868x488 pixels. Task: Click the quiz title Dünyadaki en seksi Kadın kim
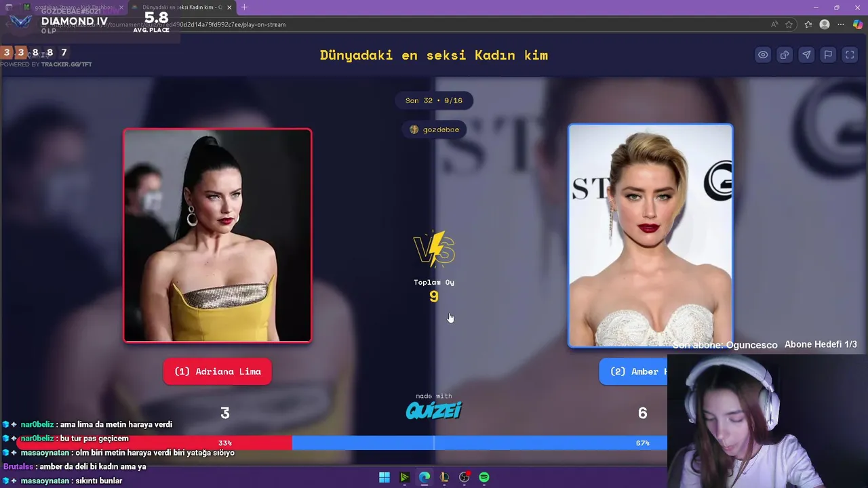point(434,56)
